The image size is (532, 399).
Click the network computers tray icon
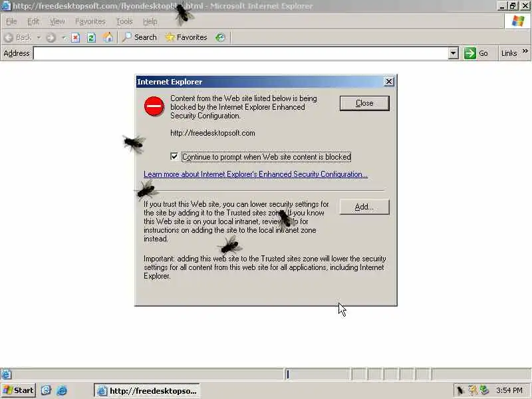point(484,390)
